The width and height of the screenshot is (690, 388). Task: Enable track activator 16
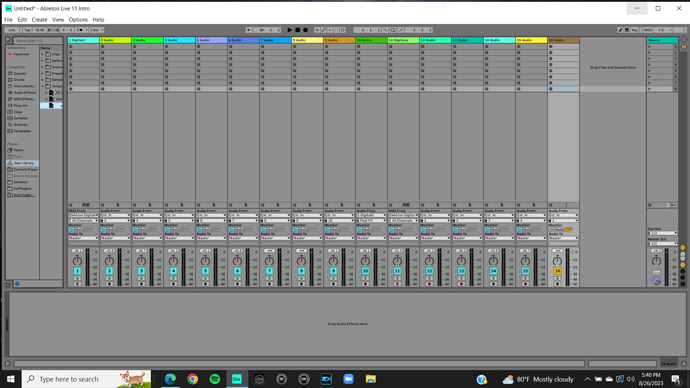coord(558,271)
